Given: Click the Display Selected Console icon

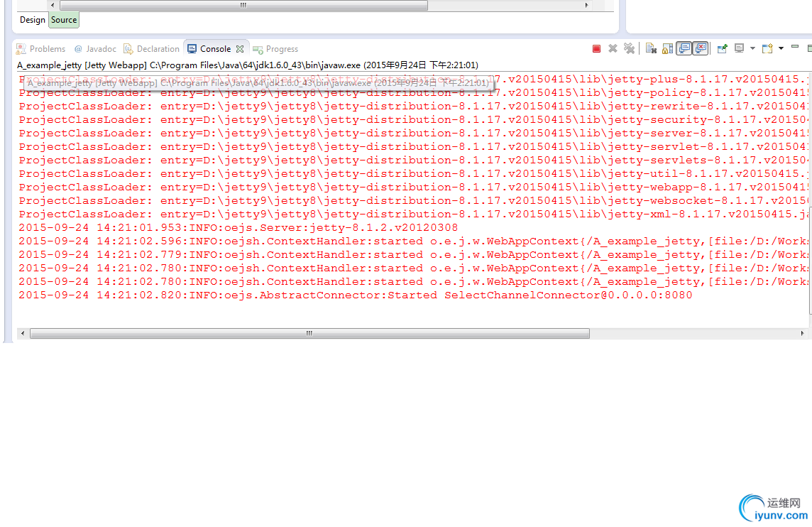Looking at the screenshot, I should 739,49.
